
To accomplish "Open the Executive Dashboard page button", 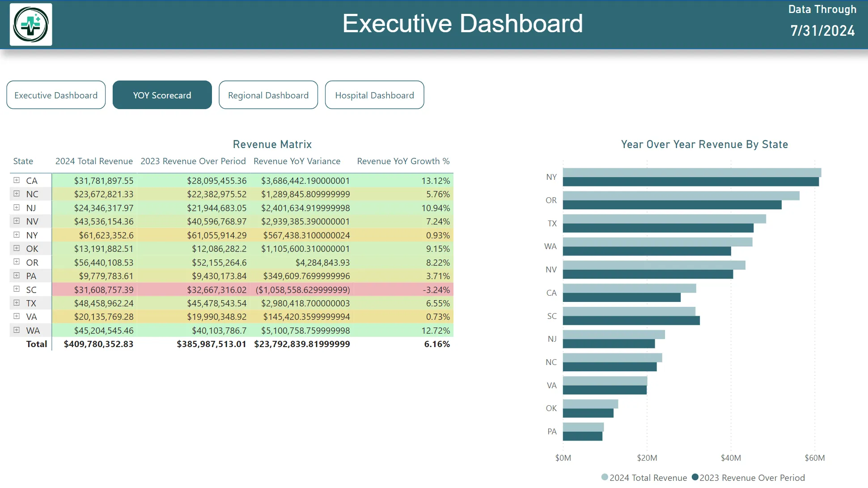I will click(56, 95).
